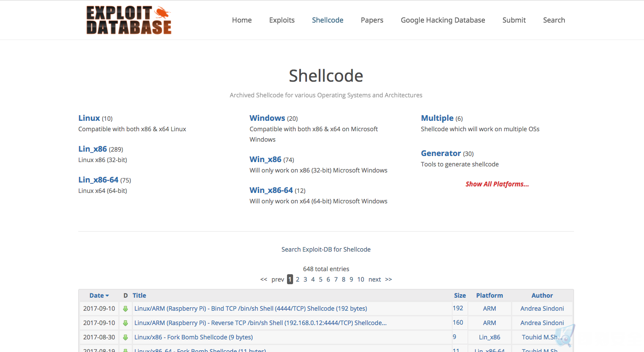Go to prev page link
Screen dimensions: 644x352
click(x=277, y=279)
